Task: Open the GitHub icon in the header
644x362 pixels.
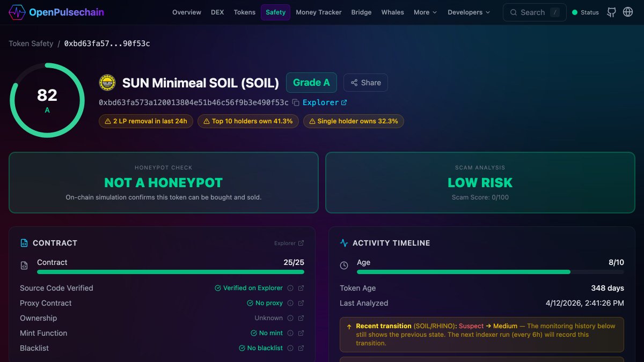Action: 611,12
